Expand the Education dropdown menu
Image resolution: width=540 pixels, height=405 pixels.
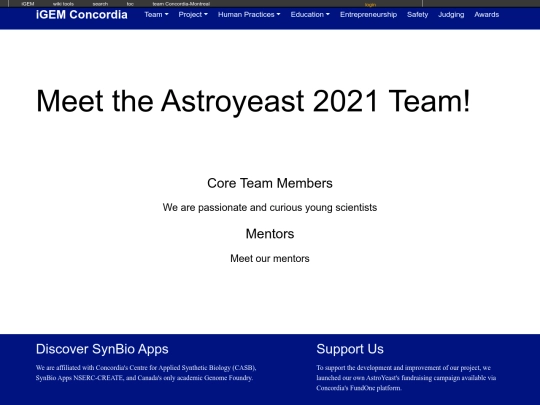(x=310, y=15)
